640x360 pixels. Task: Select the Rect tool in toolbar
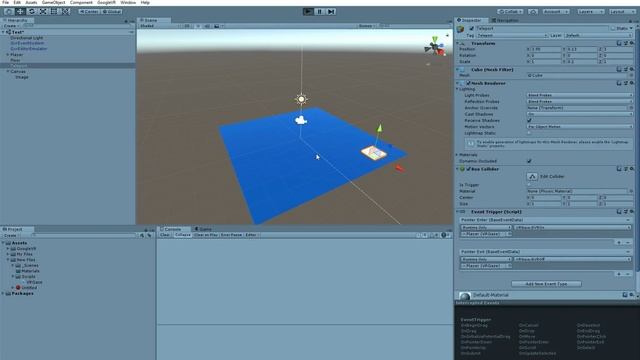coord(54,11)
